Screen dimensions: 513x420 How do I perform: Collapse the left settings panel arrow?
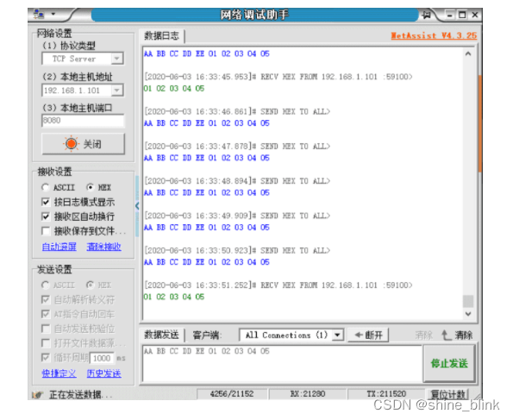coord(137,206)
